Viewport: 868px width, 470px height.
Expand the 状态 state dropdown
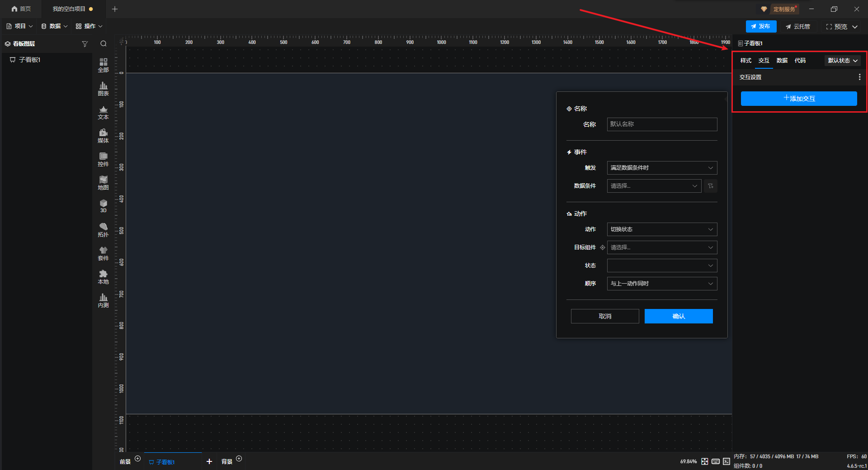click(662, 266)
